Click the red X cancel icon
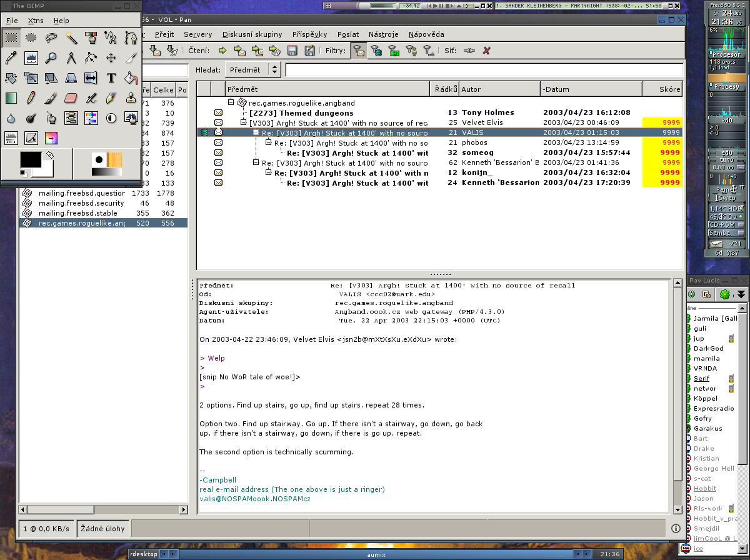The width and height of the screenshot is (750, 560). 486,51
